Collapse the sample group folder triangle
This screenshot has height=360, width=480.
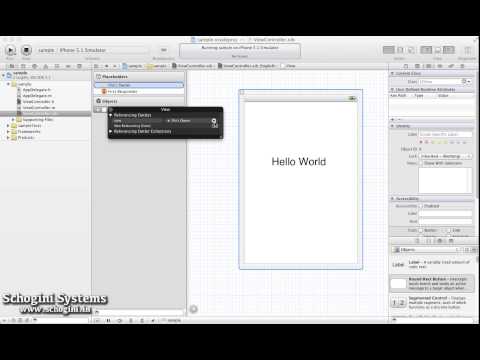click(x=8, y=84)
